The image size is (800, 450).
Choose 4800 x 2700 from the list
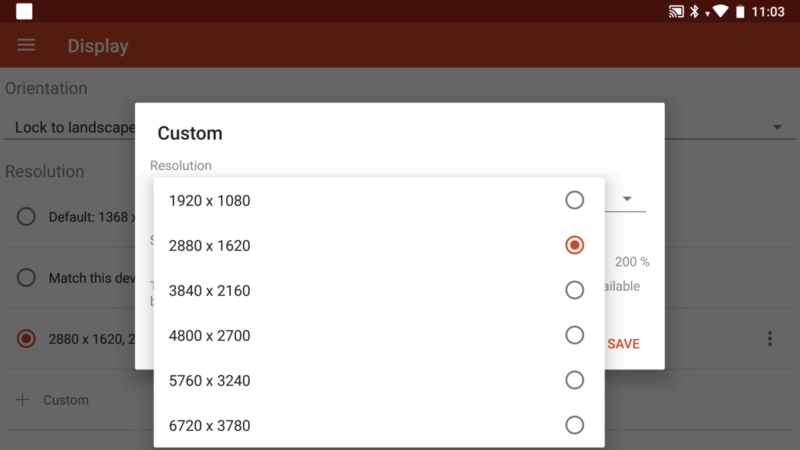coord(379,335)
